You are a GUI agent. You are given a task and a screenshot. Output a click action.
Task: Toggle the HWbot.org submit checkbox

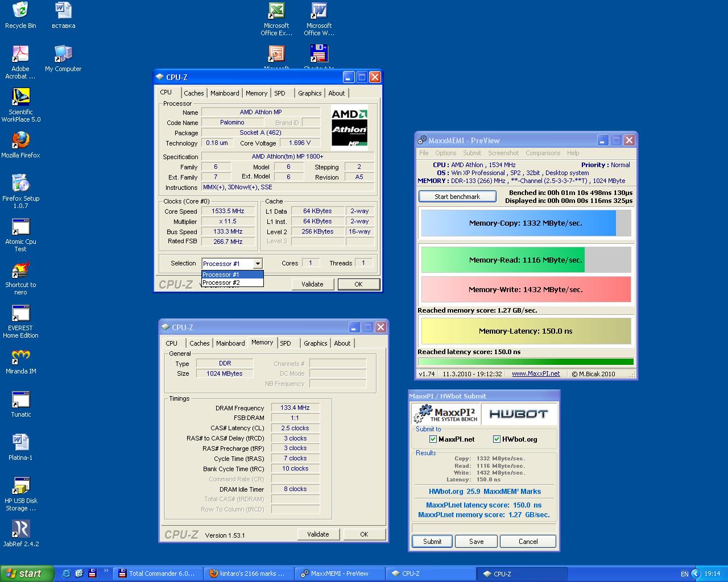point(497,439)
